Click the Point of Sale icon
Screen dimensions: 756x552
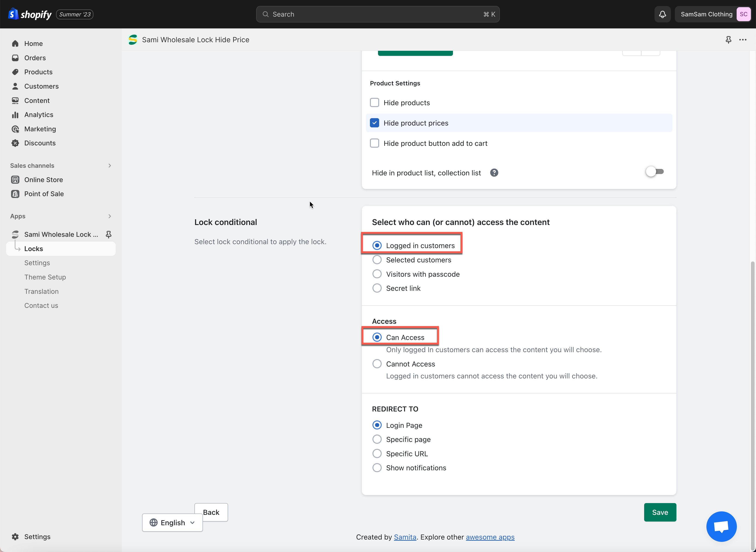pyautogui.click(x=15, y=194)
